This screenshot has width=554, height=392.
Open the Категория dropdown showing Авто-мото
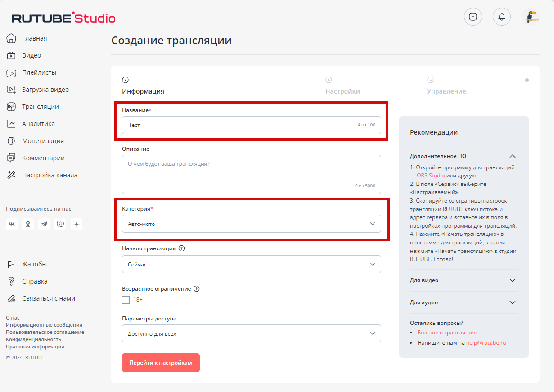(252, 224)
